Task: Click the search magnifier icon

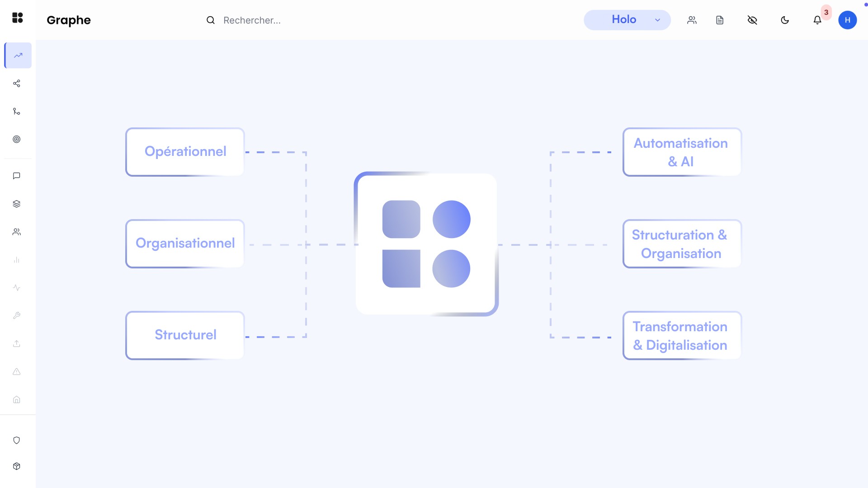Action: pyautogui.click(x=211, y=20)
